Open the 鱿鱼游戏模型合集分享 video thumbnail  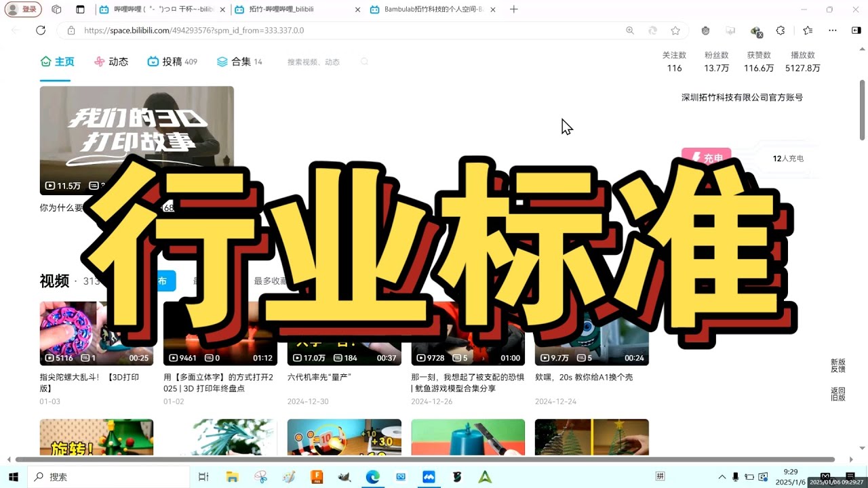click(468, 333)
